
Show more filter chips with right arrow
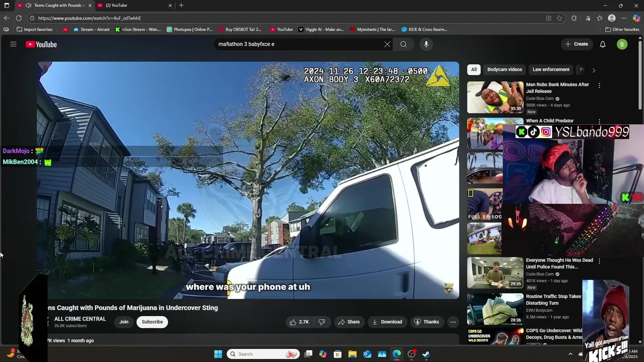(594, 70)
